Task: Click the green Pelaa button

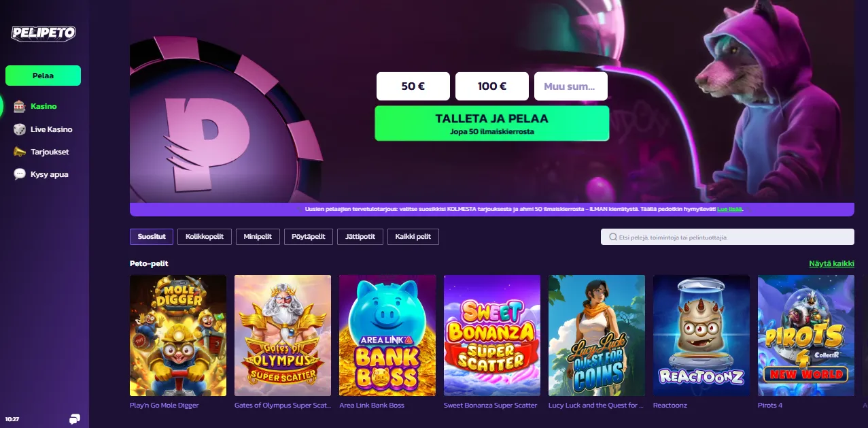Action: pos(43,76)
